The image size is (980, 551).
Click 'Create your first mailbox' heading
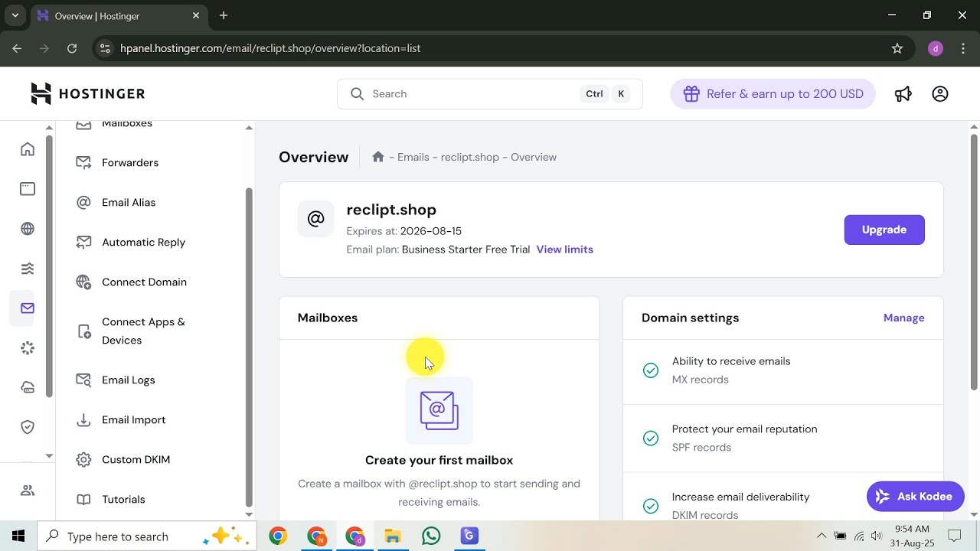(x=439, y=460)
